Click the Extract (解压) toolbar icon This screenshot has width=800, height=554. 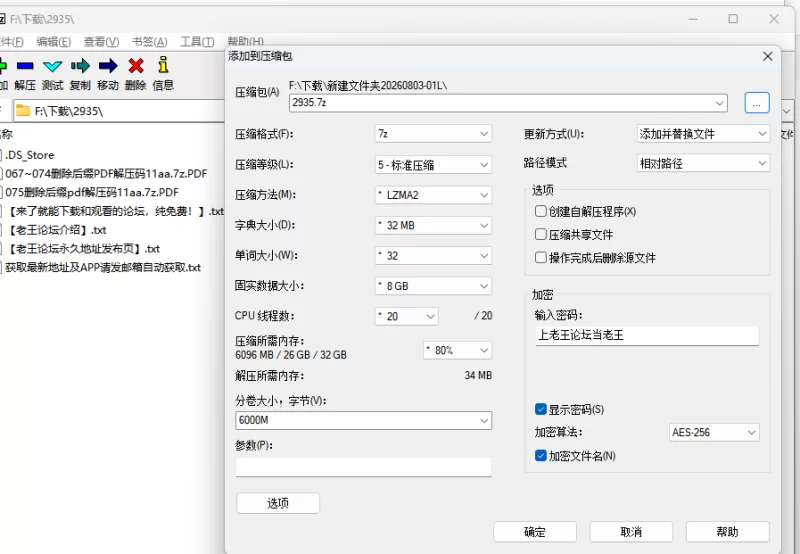coord(24,66)
